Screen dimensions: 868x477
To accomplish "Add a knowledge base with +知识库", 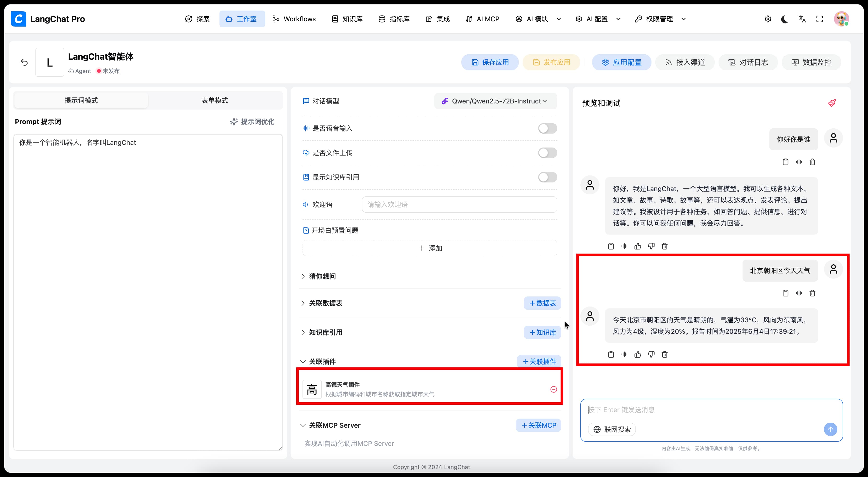I will tap(542, 332).
